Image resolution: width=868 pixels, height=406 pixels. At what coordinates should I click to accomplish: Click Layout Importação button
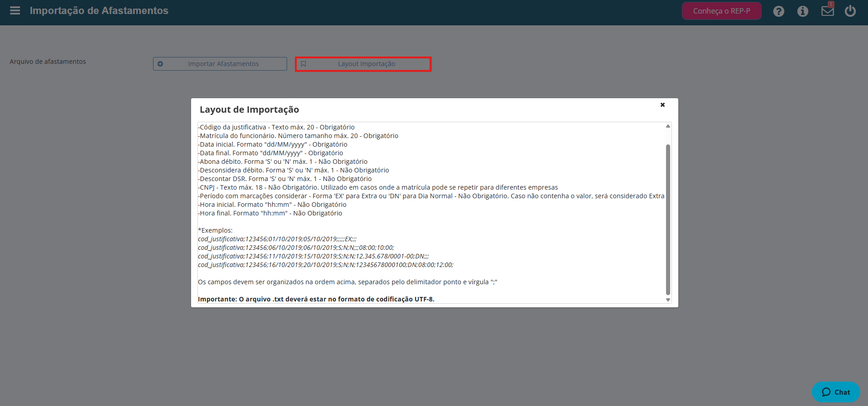(x=363, y=64)
